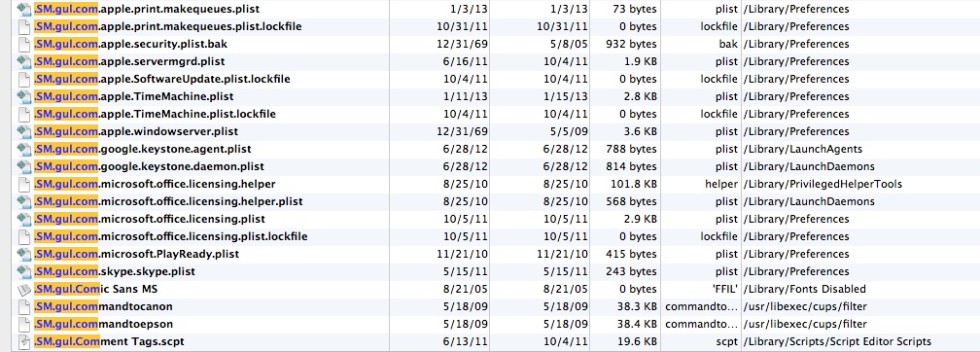The height and width of the screenshot is (352, 980).
Task: Select the apple.security.plist.bak file icon
Action: (x=24, y=45)
